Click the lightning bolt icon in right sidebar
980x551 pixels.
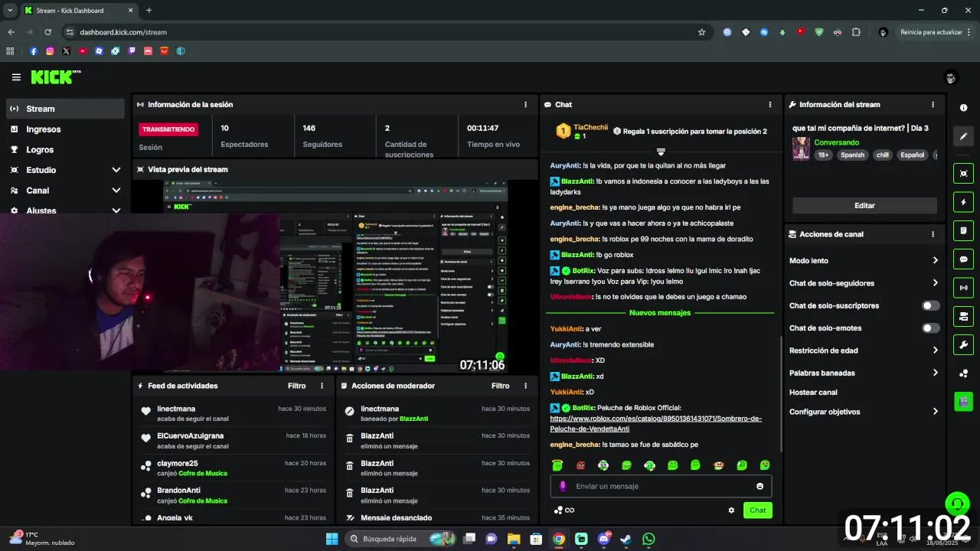964,202
